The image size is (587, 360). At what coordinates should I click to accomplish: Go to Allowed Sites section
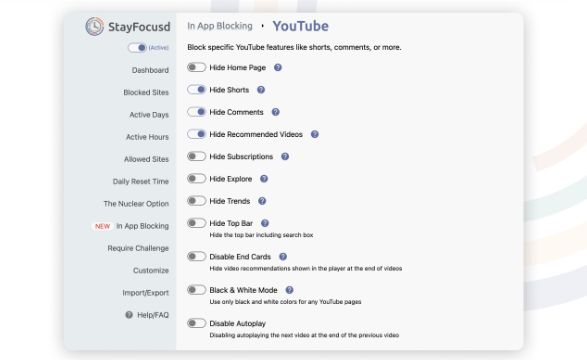tap(146, 159)
